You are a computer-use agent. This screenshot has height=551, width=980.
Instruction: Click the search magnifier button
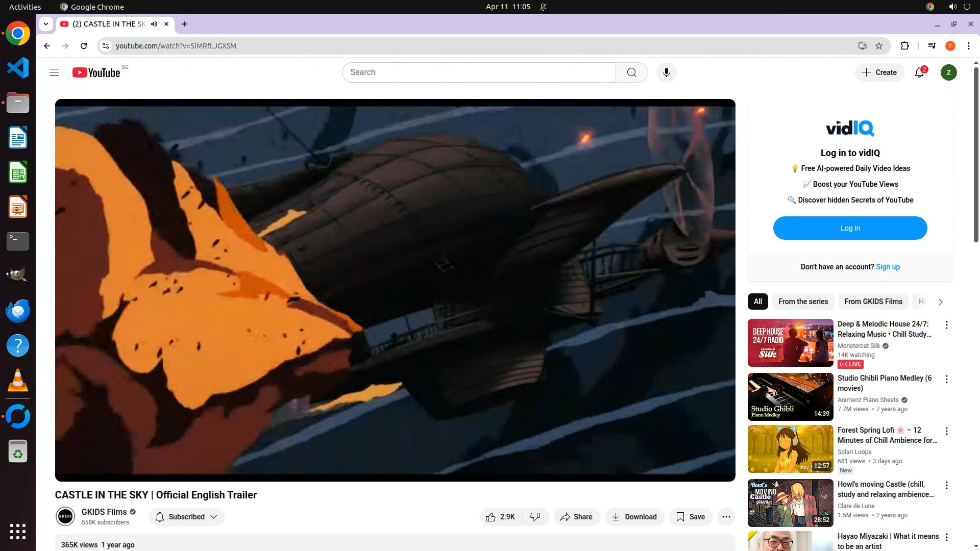[x=631, y=72]
